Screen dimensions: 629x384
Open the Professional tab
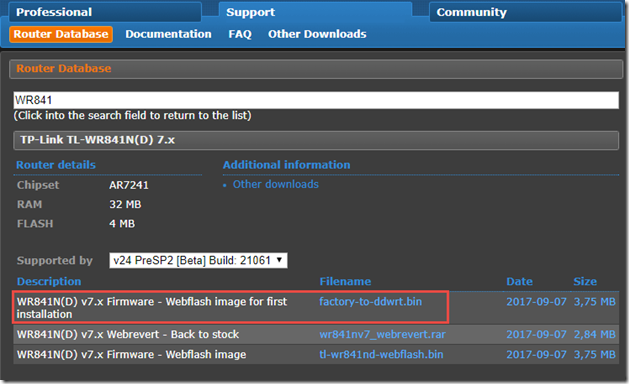[x=105, y=12]
